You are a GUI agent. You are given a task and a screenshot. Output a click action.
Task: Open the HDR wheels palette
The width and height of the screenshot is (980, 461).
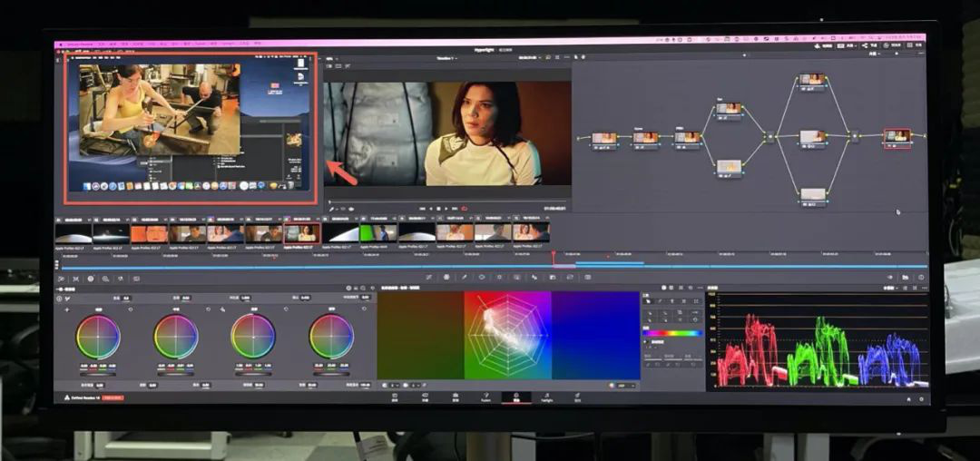click(105, 279)
